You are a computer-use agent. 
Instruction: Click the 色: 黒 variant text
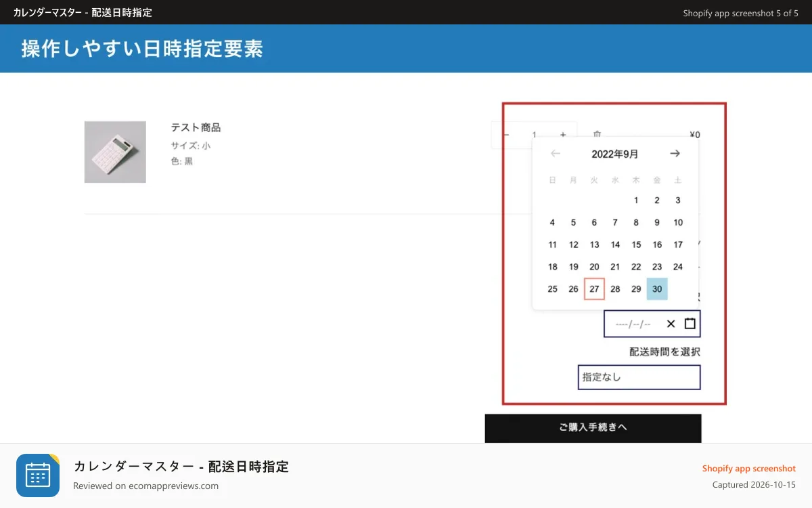click(x=182, y=161)
